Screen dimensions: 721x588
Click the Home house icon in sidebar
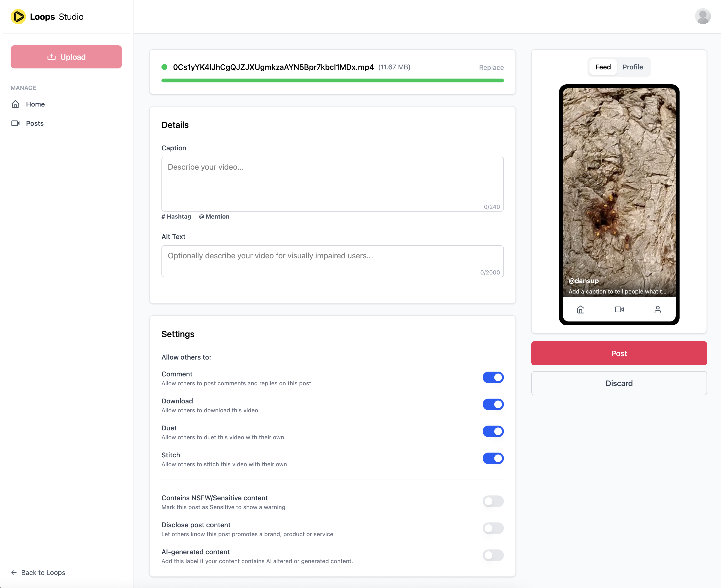pyautogui.click(x=16, y=104)
